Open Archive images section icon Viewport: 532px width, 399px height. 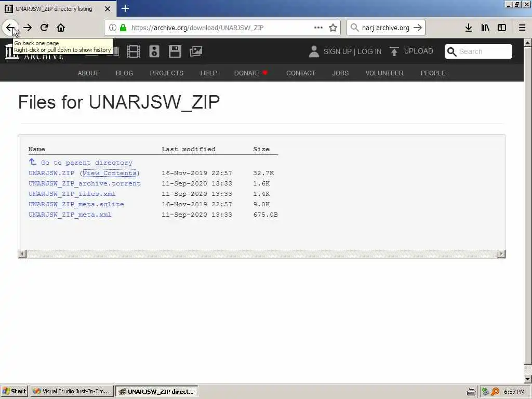coord(196,51)
